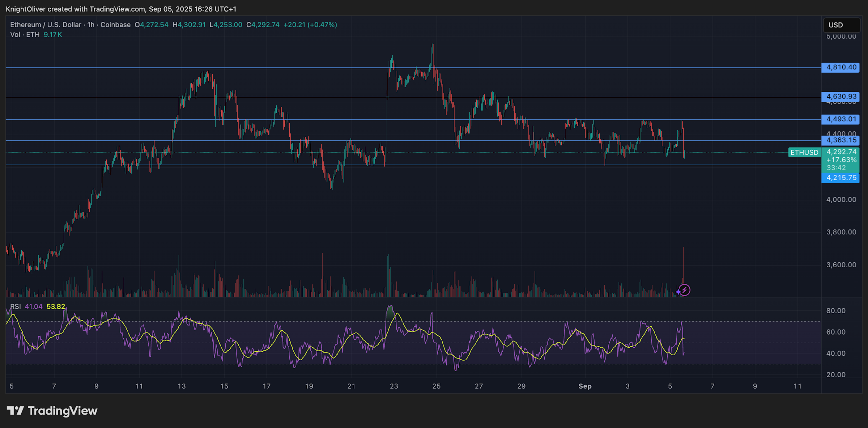This screenshot has height=428, width=868.
Task: Click the yellow RSI value 53.82
Action: 56,307
